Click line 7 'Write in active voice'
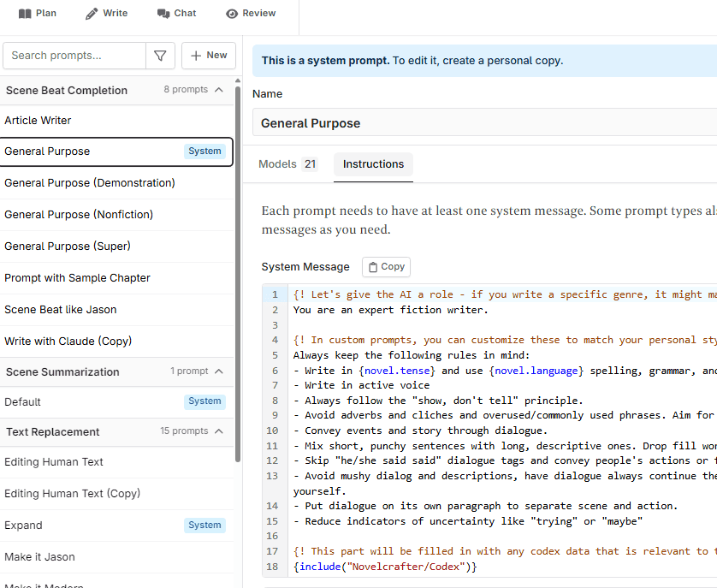 361,385
